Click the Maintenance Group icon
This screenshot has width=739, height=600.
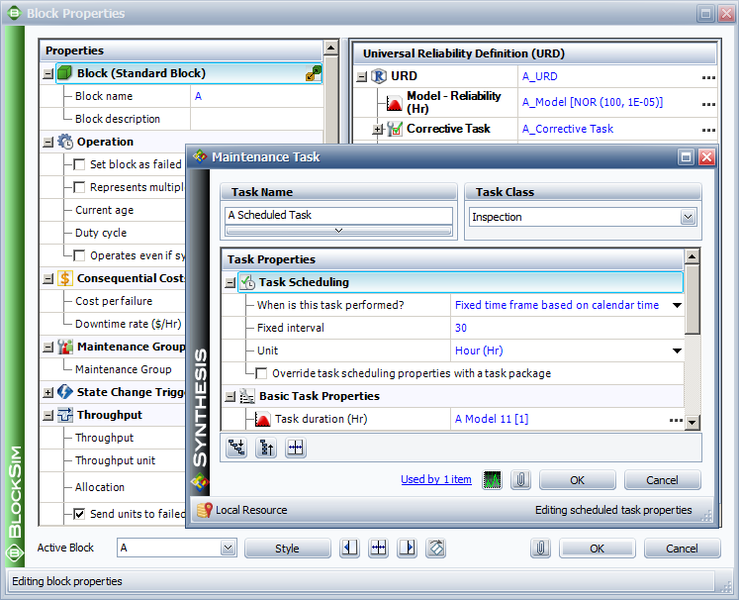[x=65, y=347]
